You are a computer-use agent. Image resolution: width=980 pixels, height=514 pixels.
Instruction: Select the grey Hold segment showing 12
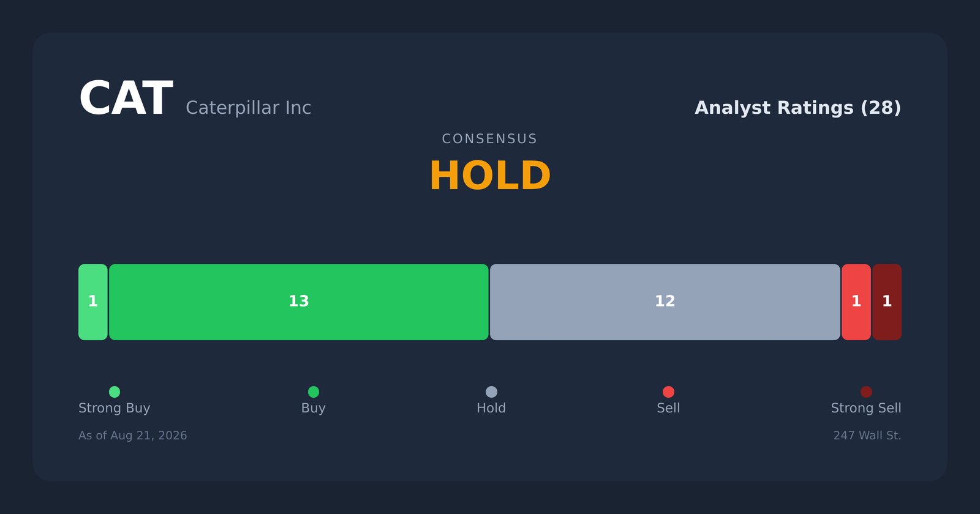665,302
